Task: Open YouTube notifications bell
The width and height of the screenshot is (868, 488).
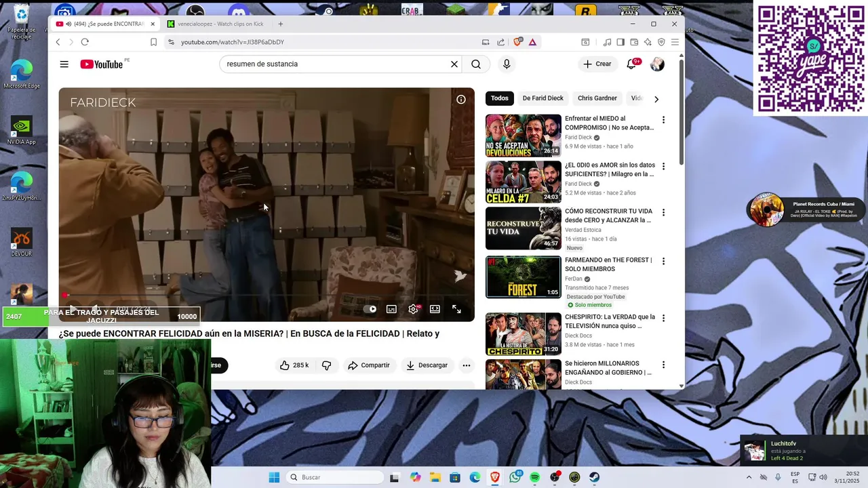Action: 631,64
